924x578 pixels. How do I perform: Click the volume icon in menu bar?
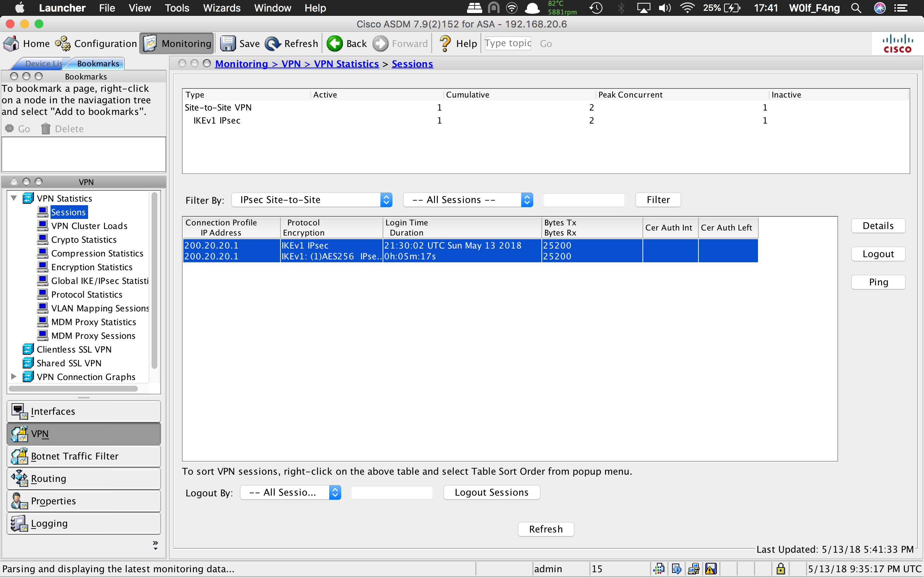pyautogui.click(x=665, y=8)
